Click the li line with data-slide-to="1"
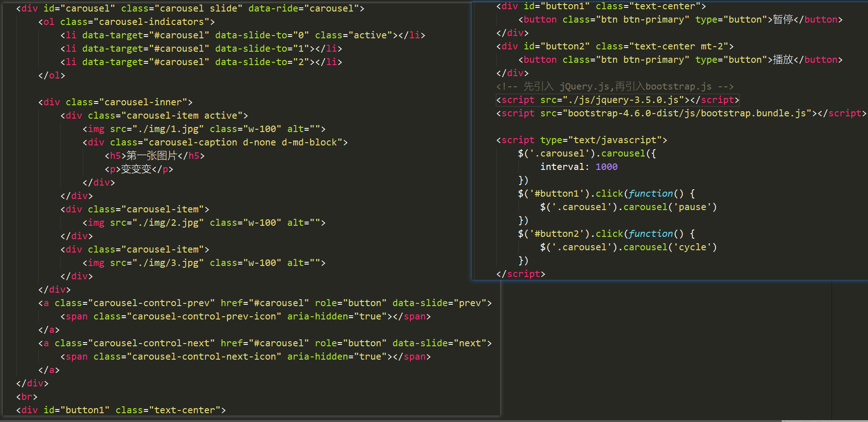The height and width of the screenshot is (422, 868). pyautogui.click(x=201, y=48)
